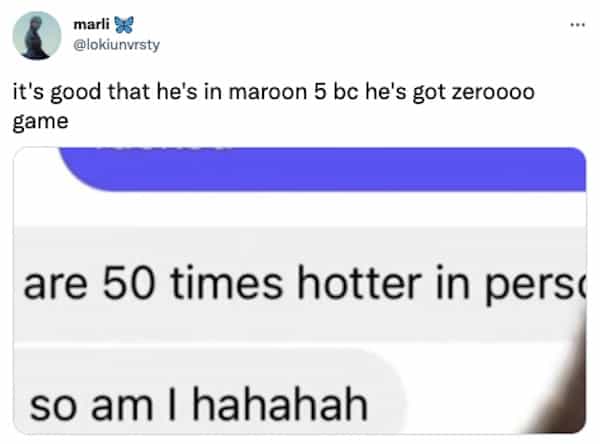Image resolution: width=600 pixels, height=444 pixels.
Task: Select the display name marli
Action: [91, 24]
